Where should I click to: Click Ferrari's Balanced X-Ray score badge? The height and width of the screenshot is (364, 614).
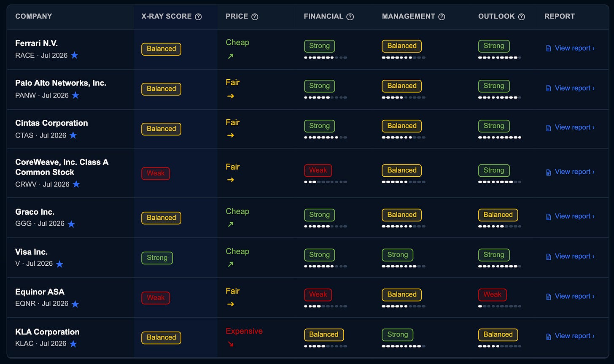point(161,49)
